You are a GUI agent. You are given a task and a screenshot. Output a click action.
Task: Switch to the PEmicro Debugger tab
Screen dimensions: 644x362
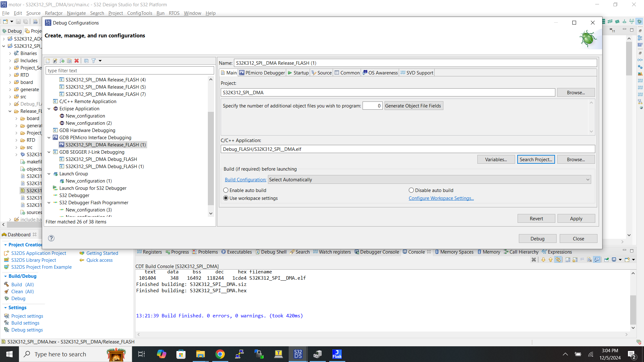click(262, 73)
